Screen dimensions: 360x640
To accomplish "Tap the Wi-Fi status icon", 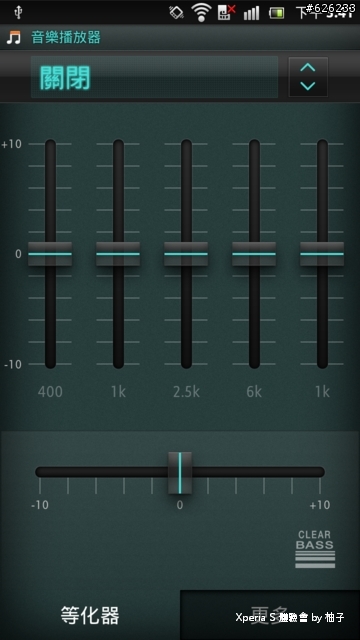I will pyautogui.click(x=201, y=12).
